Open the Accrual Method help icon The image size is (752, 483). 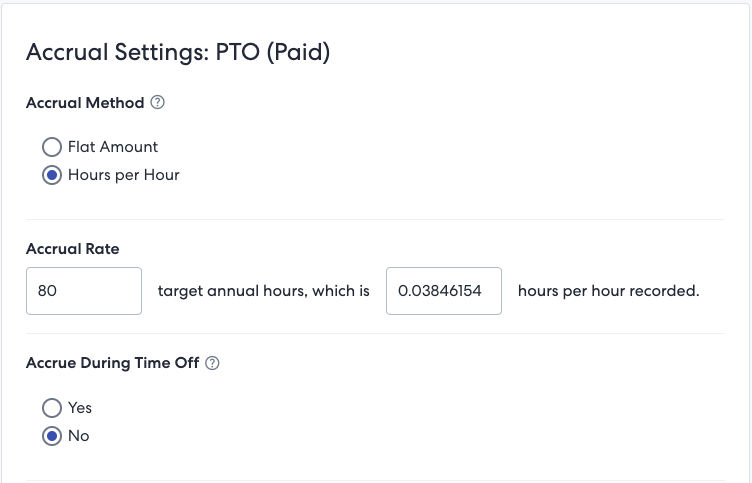pos(157,102)
